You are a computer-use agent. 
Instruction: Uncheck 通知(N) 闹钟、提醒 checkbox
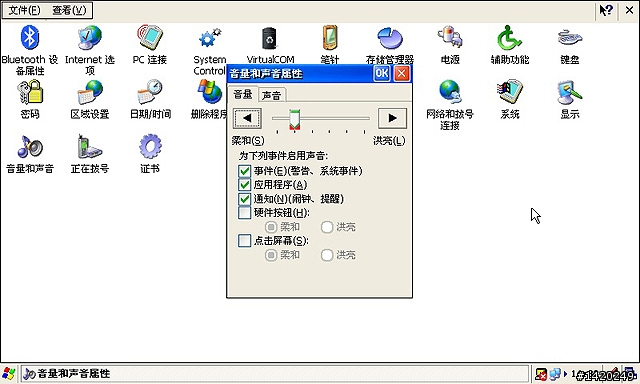[x=244, y=199]
